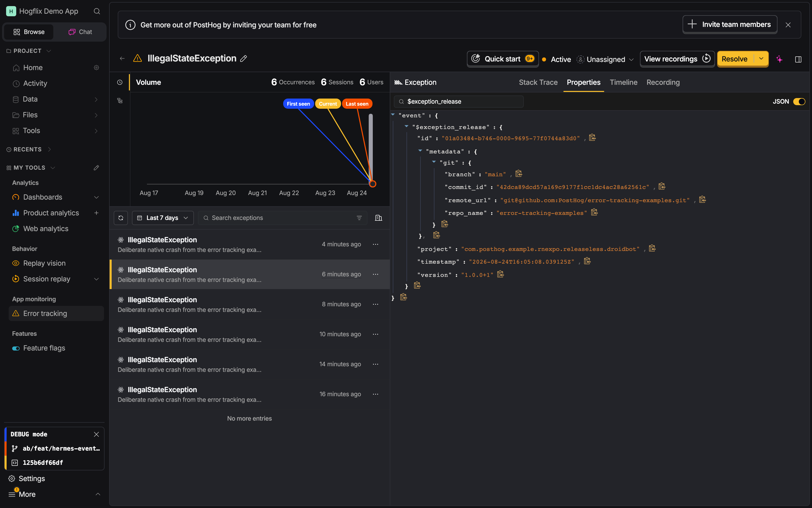812x508 pixels.
Task: Copy the release id value
Action: point(592,138)
